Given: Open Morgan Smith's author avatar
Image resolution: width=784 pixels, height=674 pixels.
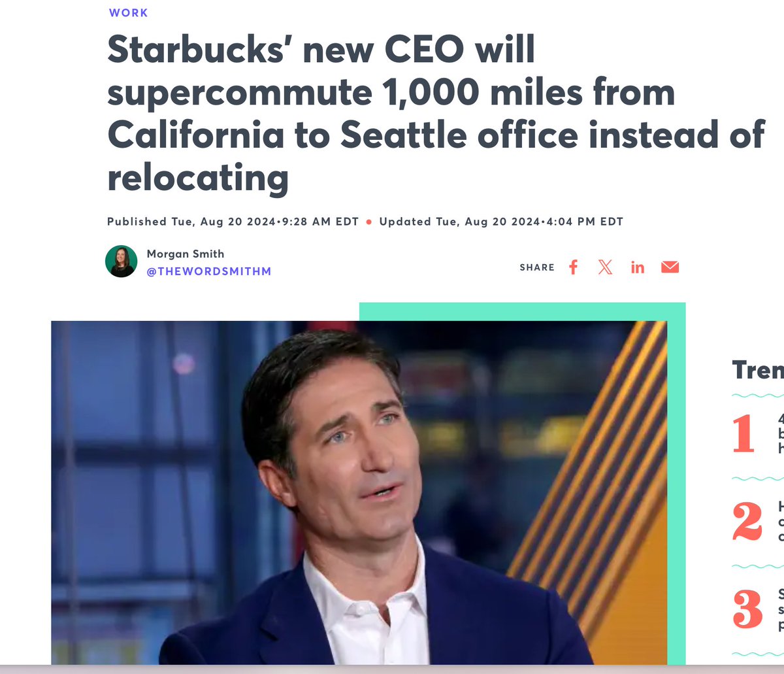Looking at the screenshot, I should pos(121,261).
